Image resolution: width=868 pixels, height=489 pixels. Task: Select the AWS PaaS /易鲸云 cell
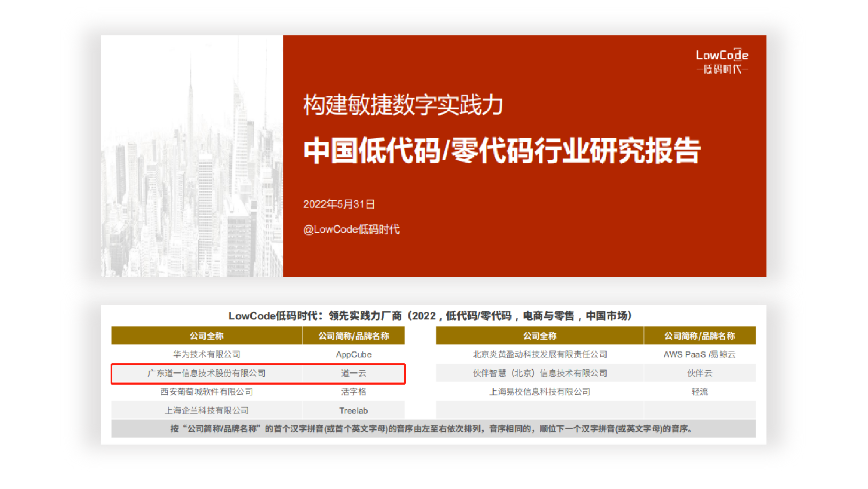(x=700, y=354)
